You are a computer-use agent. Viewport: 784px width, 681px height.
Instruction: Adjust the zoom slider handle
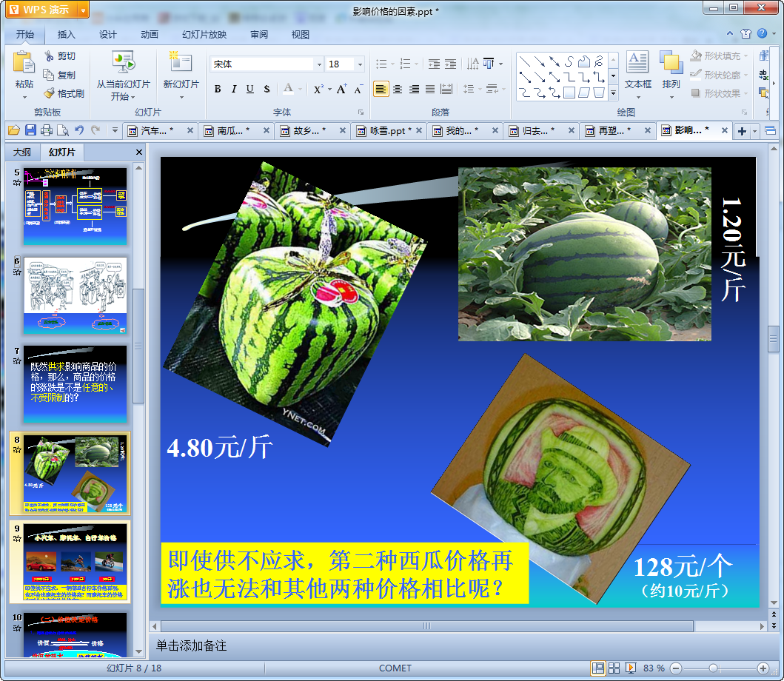pyautogui.click(x=714, y=668)
